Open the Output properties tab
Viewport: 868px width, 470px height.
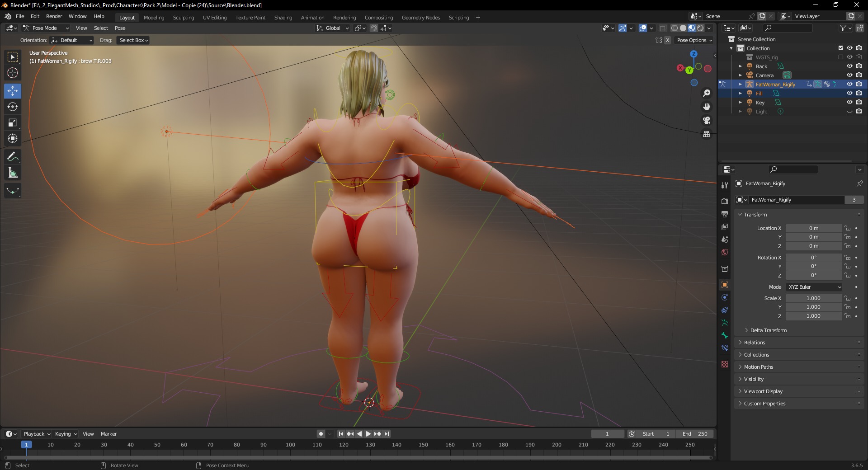tap(725, 214)
